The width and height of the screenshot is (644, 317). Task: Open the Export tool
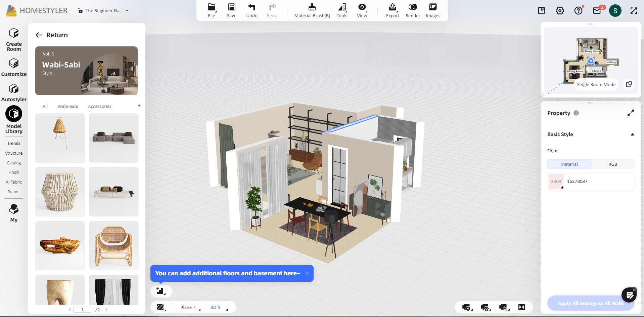(393, 10)
